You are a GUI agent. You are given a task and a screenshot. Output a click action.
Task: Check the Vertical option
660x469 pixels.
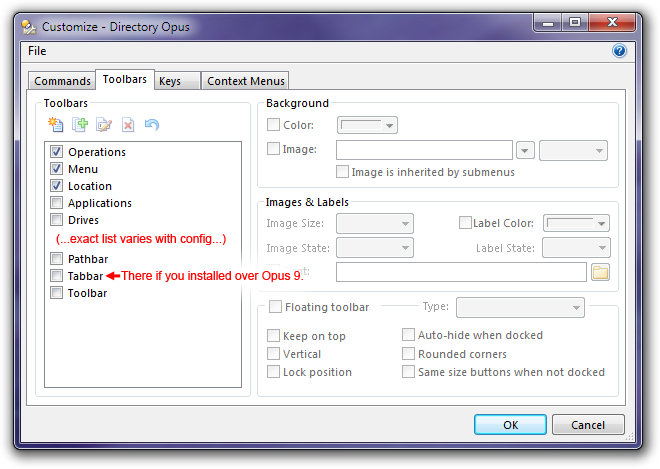pyautogui.click(x=274, y=354)
